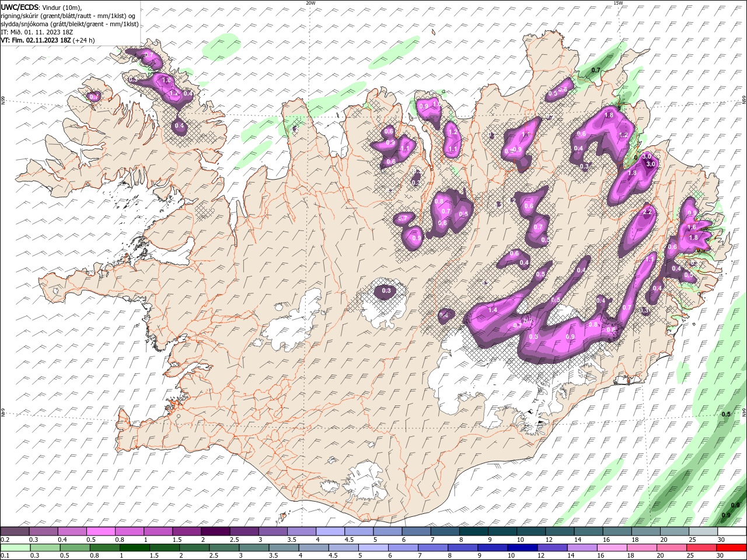Click green-row bright red swatch starting at 30
This screenshot has height=560, width=747.
point(732,548)
